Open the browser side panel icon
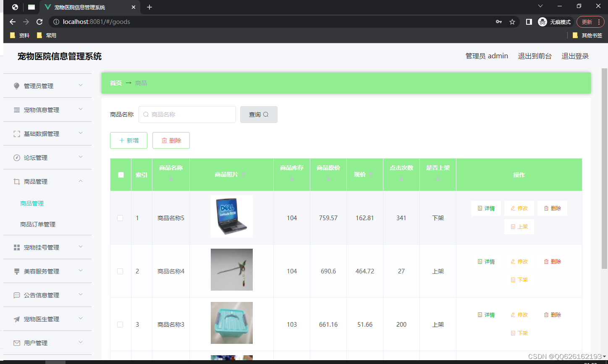This screenshot has height=364, width=608. coord(529,22)
